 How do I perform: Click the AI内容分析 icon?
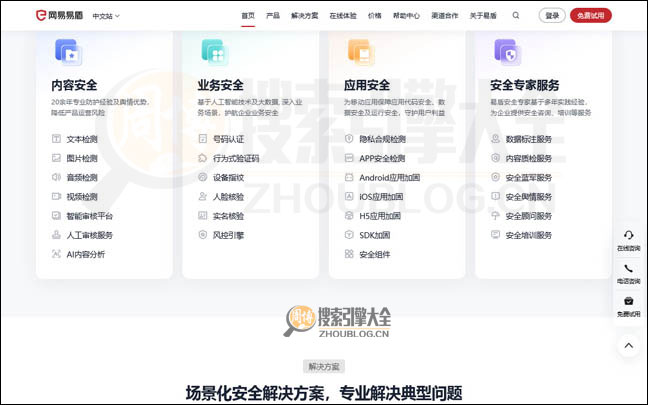pyautogui.click(x=56, y=254)
